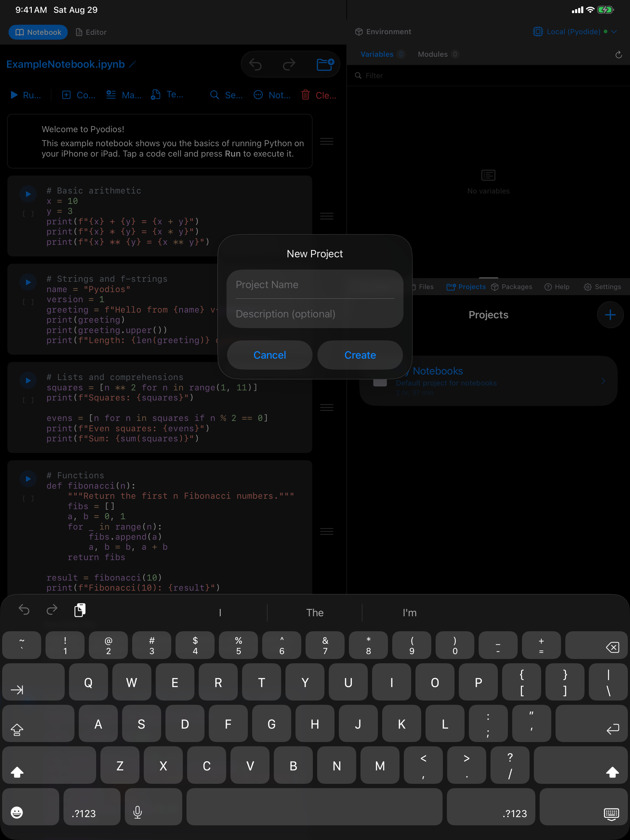This screenshot has width=630, height=840.
Task: Open the Packages tab
Action: pos(512,287)
